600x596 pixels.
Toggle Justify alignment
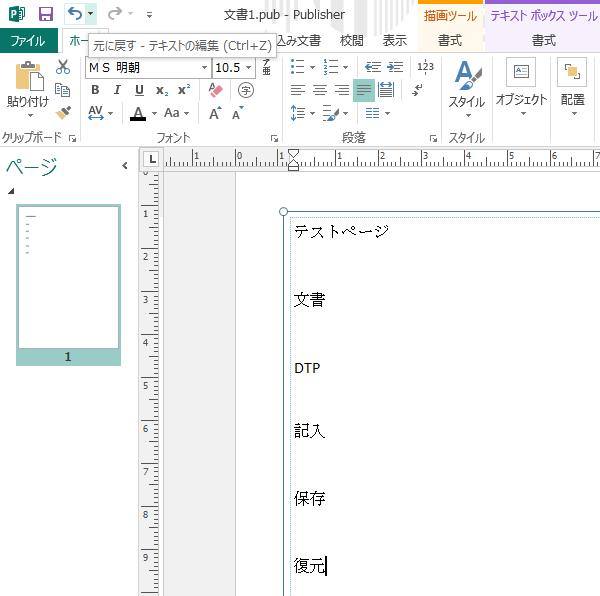(x=364, y=90)
